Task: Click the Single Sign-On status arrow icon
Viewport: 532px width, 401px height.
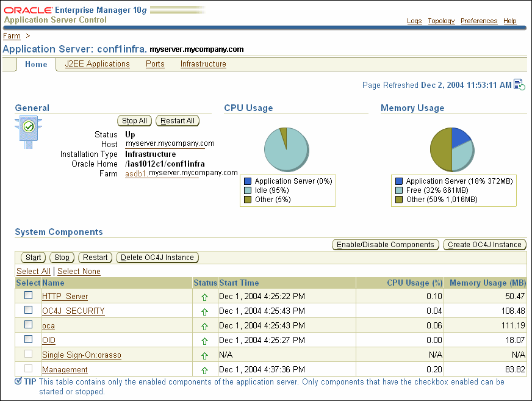Action: [x=204, y=355]
